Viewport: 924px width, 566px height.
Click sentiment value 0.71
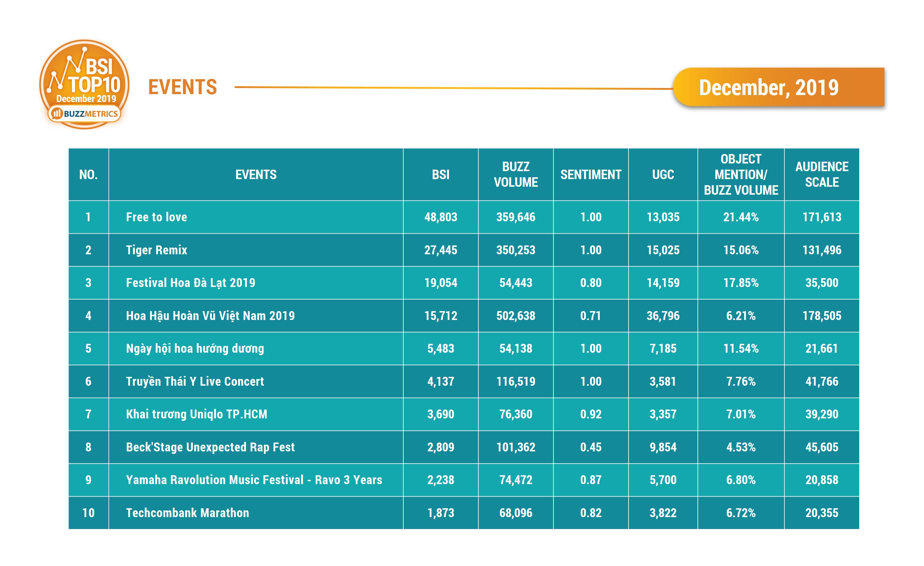tap(591, 316)
